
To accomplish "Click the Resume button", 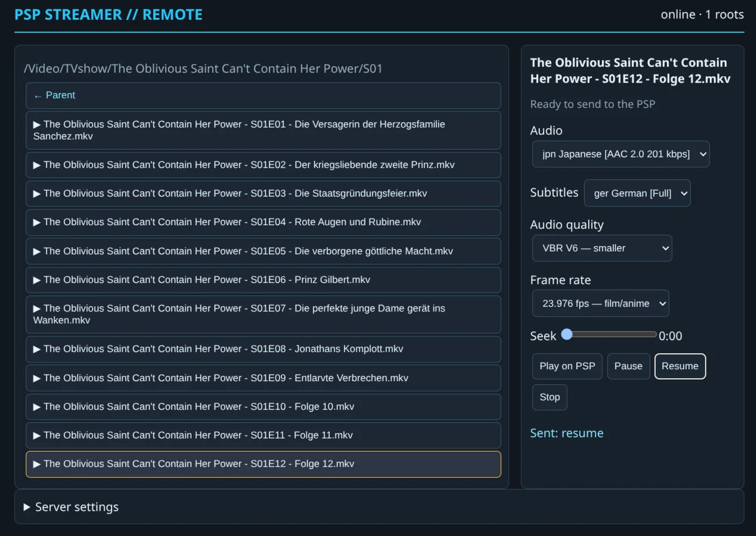I will click(680, 366).
